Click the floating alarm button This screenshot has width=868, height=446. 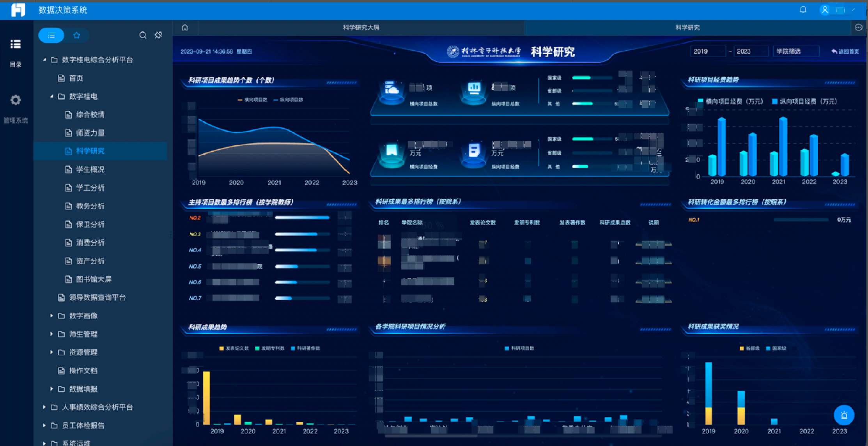coord(844,415)
